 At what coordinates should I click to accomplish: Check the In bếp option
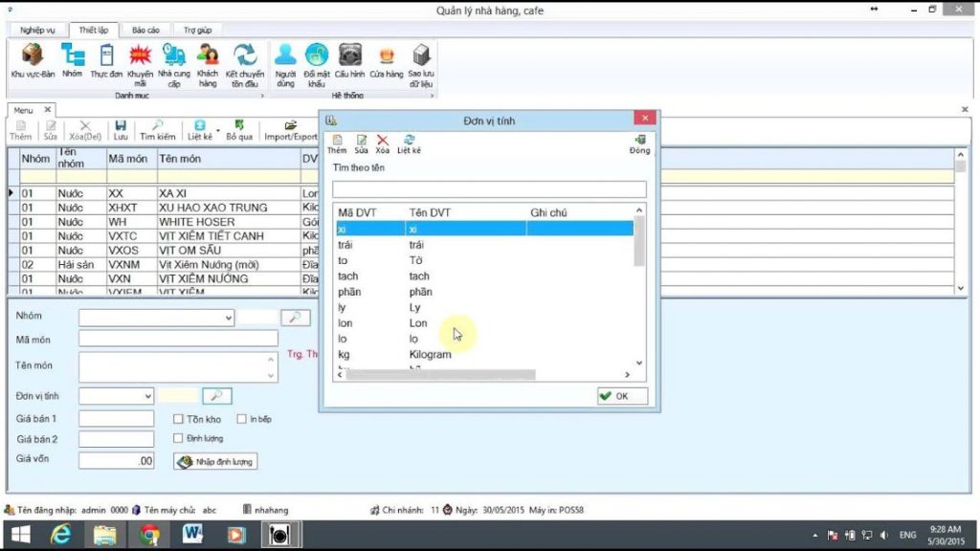coord(241,419)
